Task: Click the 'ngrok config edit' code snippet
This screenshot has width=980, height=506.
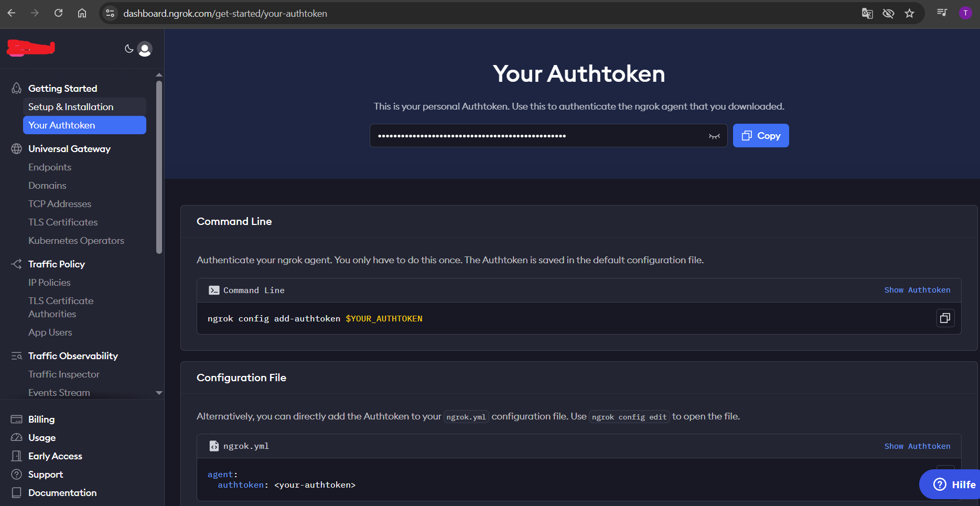Action: pos(629,417)
